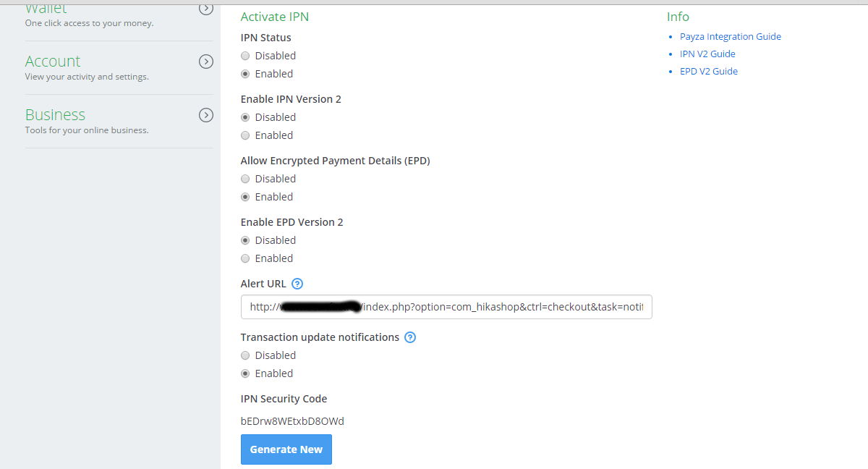The width and height of the screenshot is (868, 469).
Task: Click the Generate New button
Action: pos(286,449)
